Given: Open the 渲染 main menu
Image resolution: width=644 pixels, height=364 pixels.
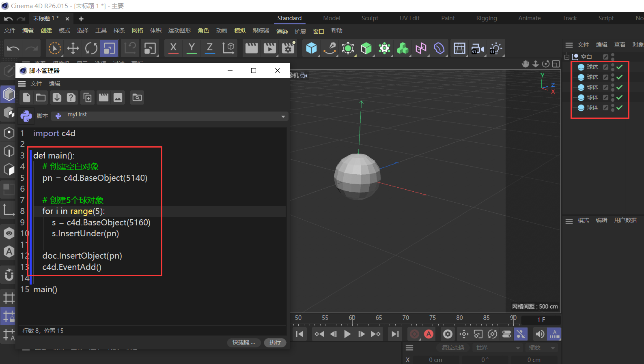Looking at the screenshot, I should tap(282, 31).
